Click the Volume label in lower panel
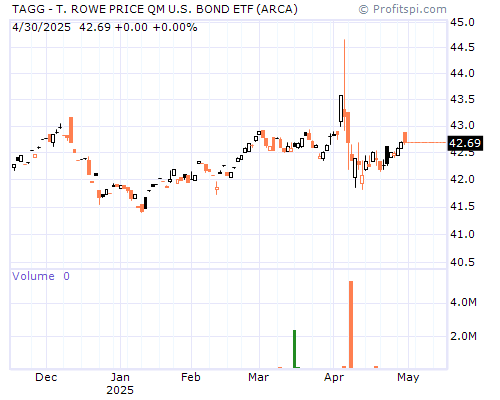The width and height of the screenshot is (500, 400). tap(33, 276)
